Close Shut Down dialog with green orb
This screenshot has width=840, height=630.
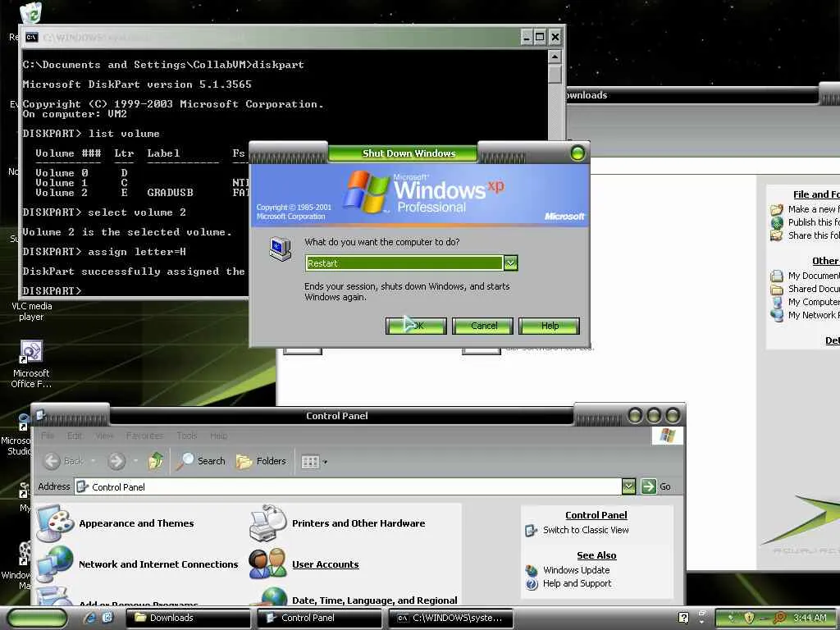577,153
